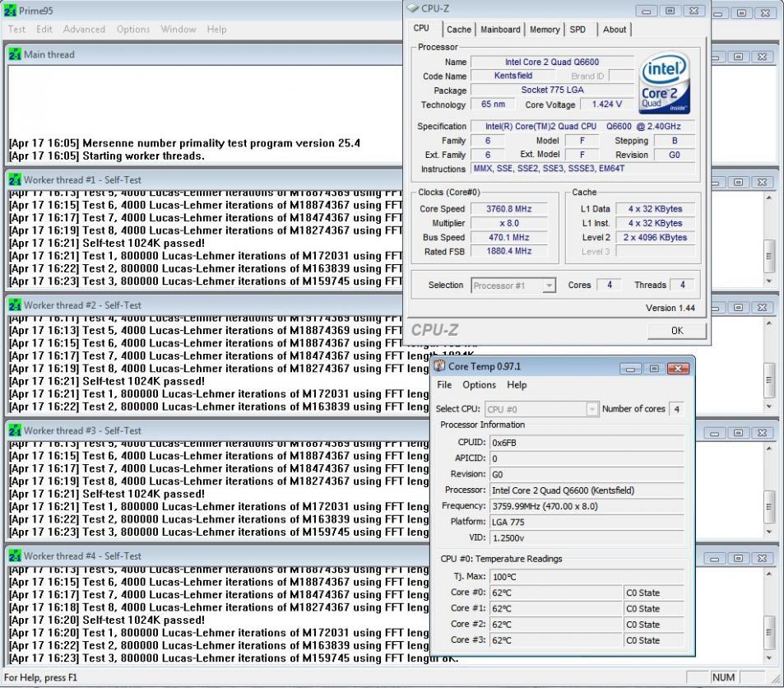Click scroll up arrow in Worker thread #1
This screenshot has height=688, width=784.
pyautogui.click(x=769, y=198)
